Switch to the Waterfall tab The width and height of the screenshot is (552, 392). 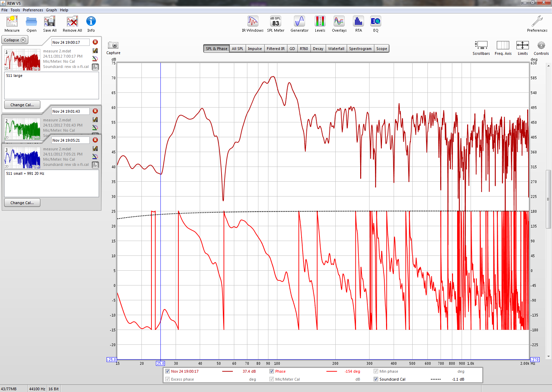click(336, 49)
